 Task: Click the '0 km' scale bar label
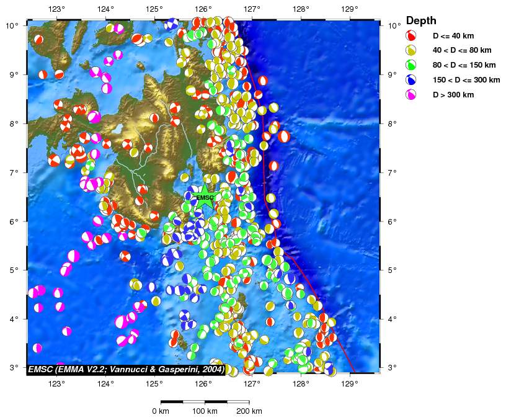(x=161, y=412)
